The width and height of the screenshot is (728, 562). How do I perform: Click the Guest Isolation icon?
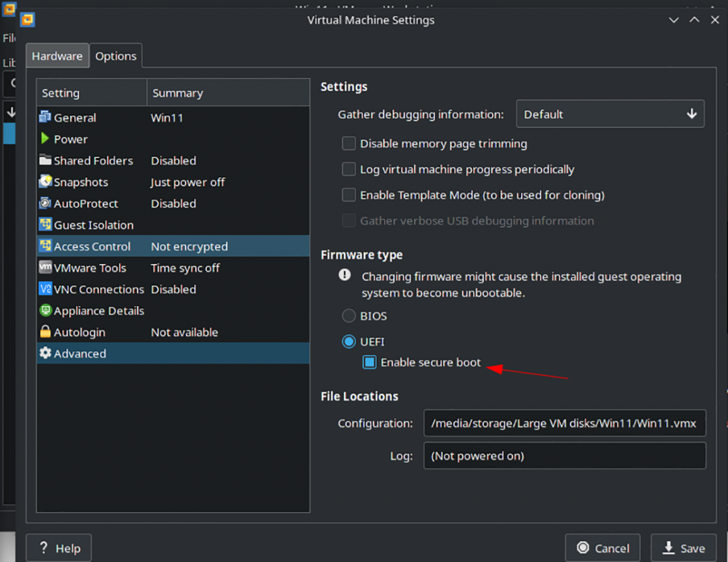point(46,225)
